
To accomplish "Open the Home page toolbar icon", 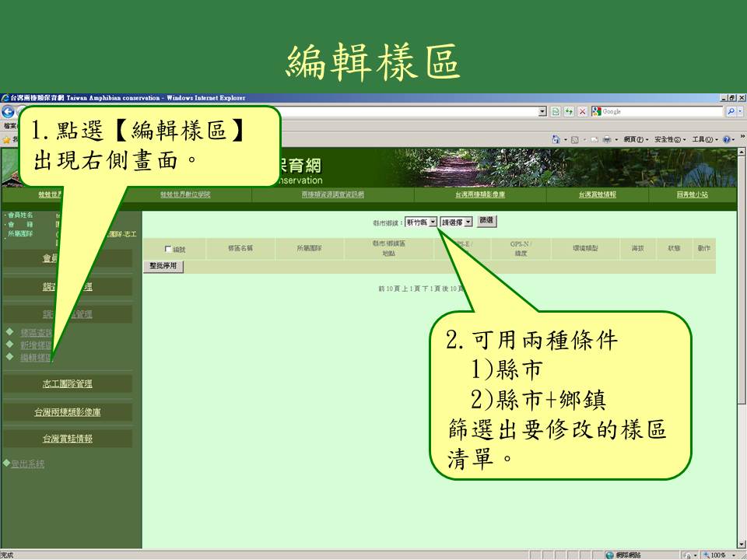I will (x=556, y=139).
